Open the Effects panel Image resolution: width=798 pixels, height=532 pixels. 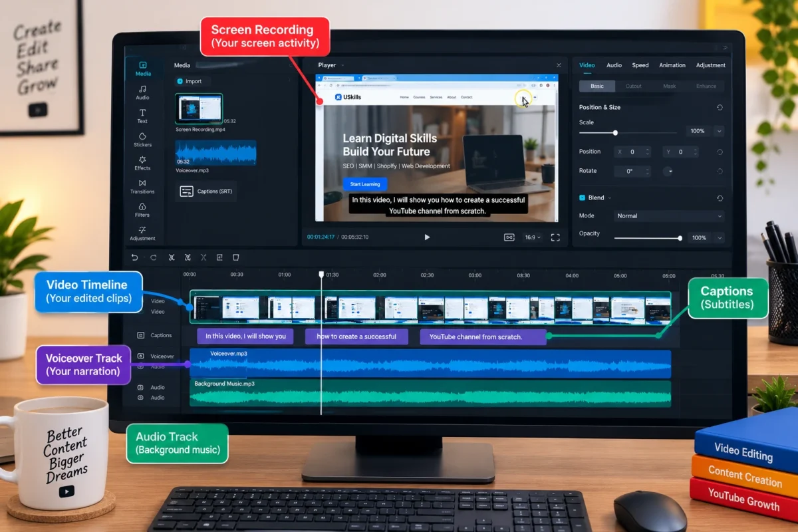pyautogui.click(x=142, y=164)
